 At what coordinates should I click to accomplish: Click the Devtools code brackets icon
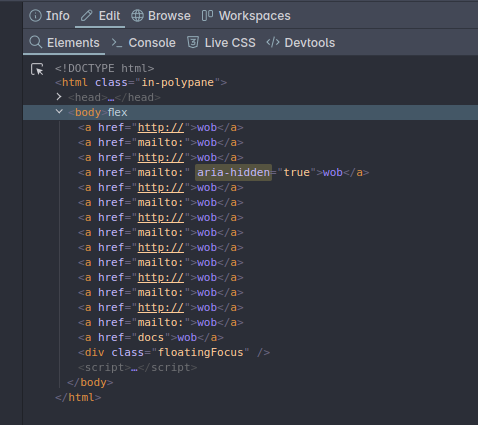(x=273, y=42)
